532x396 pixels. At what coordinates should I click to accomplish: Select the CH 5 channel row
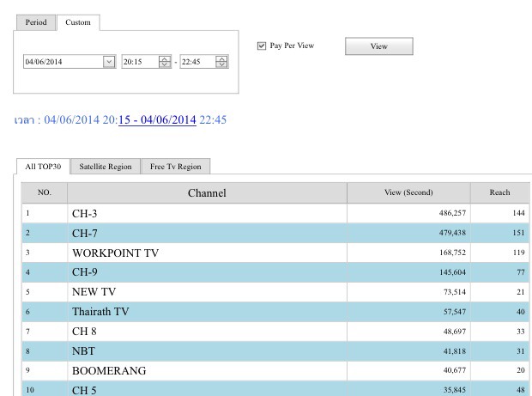(x=275, y=389)
